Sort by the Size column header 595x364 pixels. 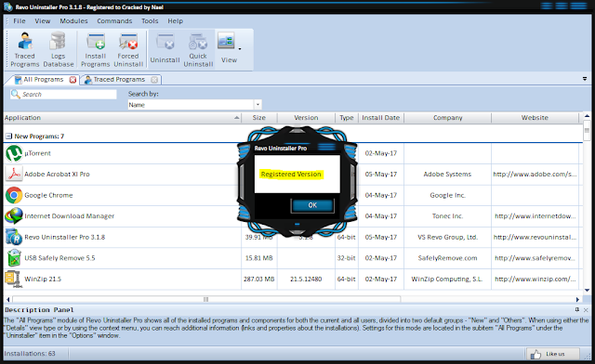coord(259,118)
